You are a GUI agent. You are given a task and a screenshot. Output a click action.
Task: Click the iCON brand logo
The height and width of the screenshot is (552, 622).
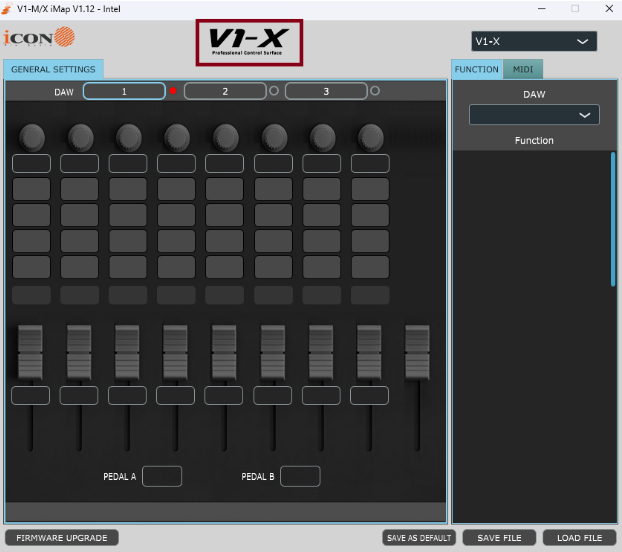(39, 37)
